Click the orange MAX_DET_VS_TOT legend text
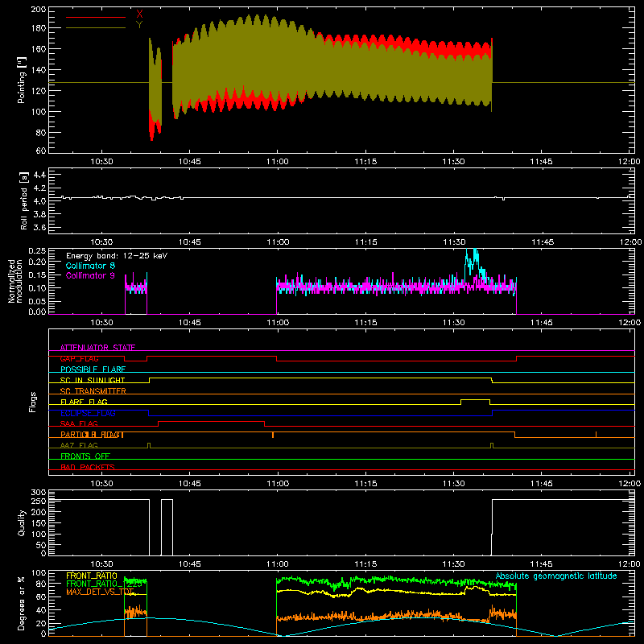 (x=100, y=592)
